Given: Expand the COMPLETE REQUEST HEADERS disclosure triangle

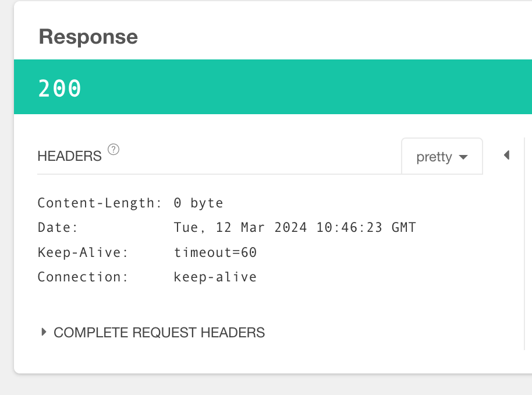Looking at the screenshot, I should [44, 332].
